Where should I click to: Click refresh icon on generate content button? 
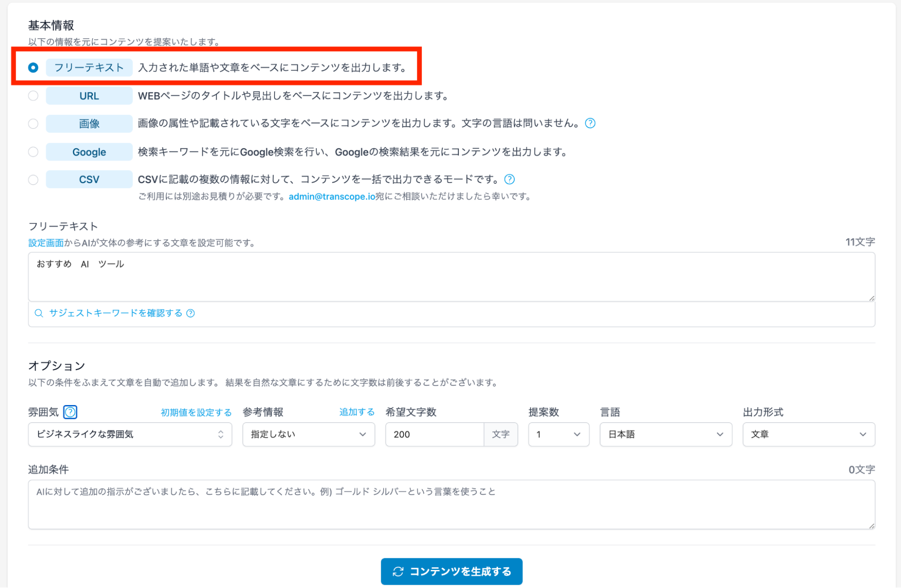point(398,571)
